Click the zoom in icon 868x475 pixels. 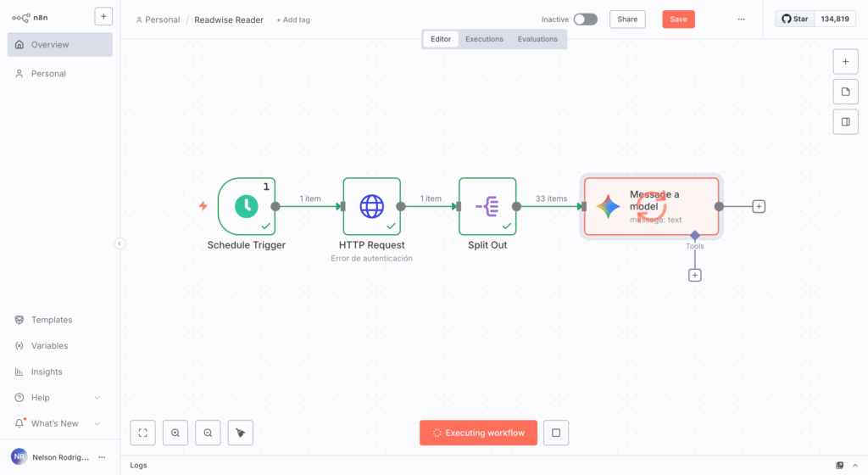pyautogui.click(x=175, y=433)
